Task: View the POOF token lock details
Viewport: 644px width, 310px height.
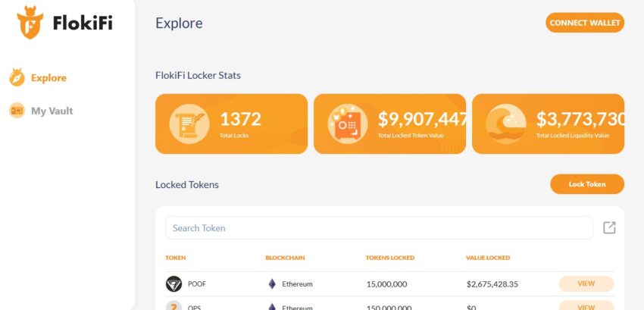Action: [586, 283]
